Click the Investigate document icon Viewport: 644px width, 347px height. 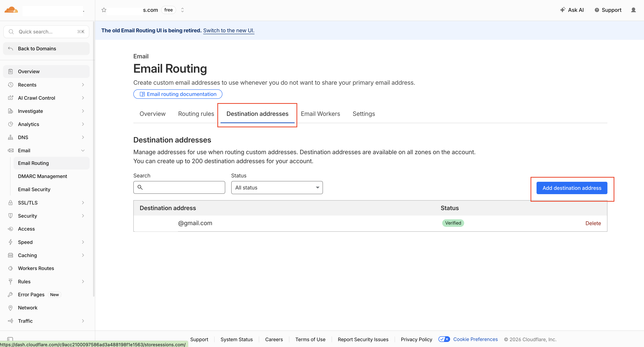[x=11, y=111]
